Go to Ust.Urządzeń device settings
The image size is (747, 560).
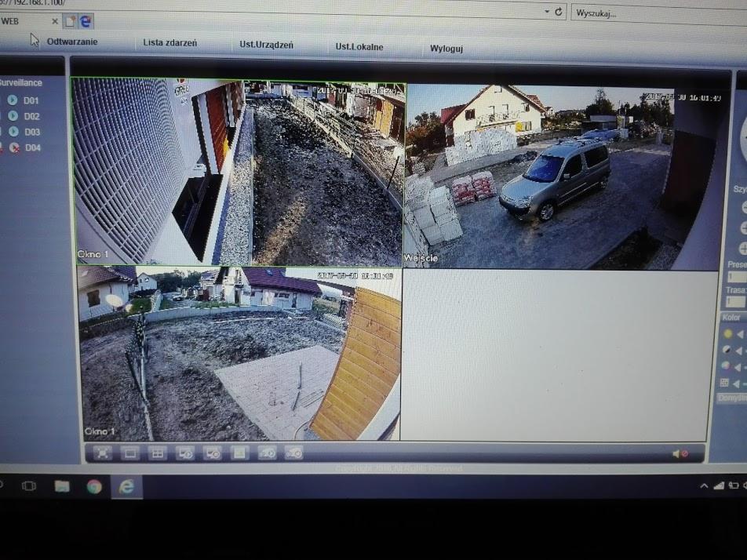pyautogui.click(x=266, y=45)
